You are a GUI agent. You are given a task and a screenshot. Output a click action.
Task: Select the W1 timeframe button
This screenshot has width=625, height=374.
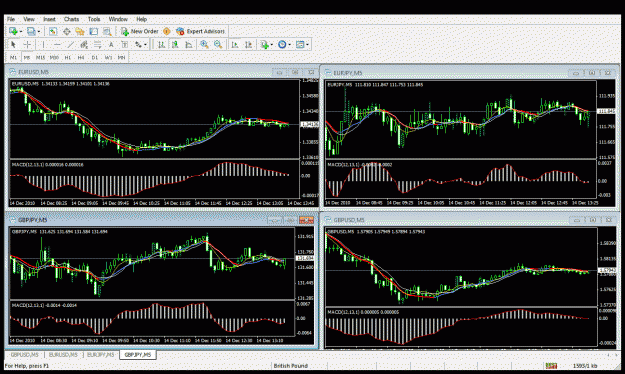[x=108, y=58]
